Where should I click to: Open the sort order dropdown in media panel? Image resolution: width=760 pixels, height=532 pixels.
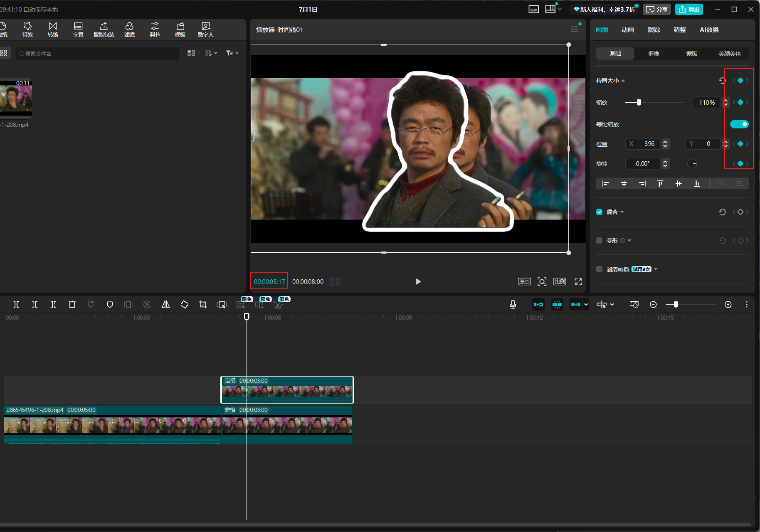coord(211,53)
